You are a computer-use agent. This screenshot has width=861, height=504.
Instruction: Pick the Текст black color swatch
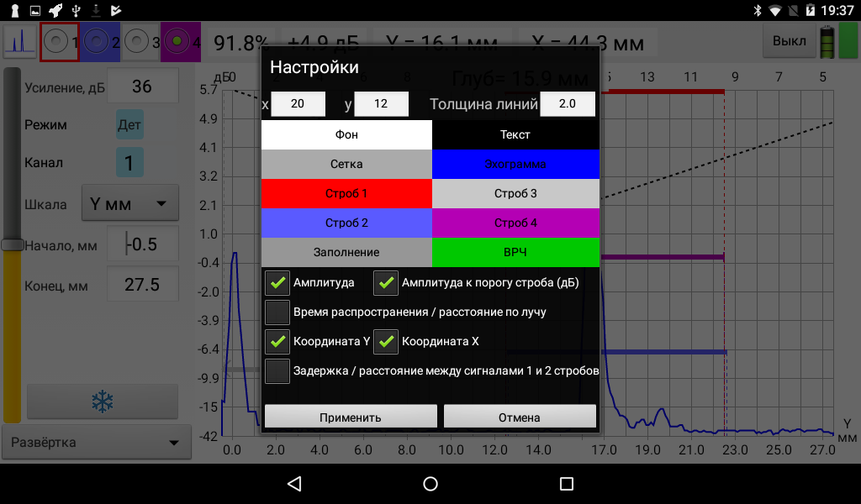coord(515,135)
